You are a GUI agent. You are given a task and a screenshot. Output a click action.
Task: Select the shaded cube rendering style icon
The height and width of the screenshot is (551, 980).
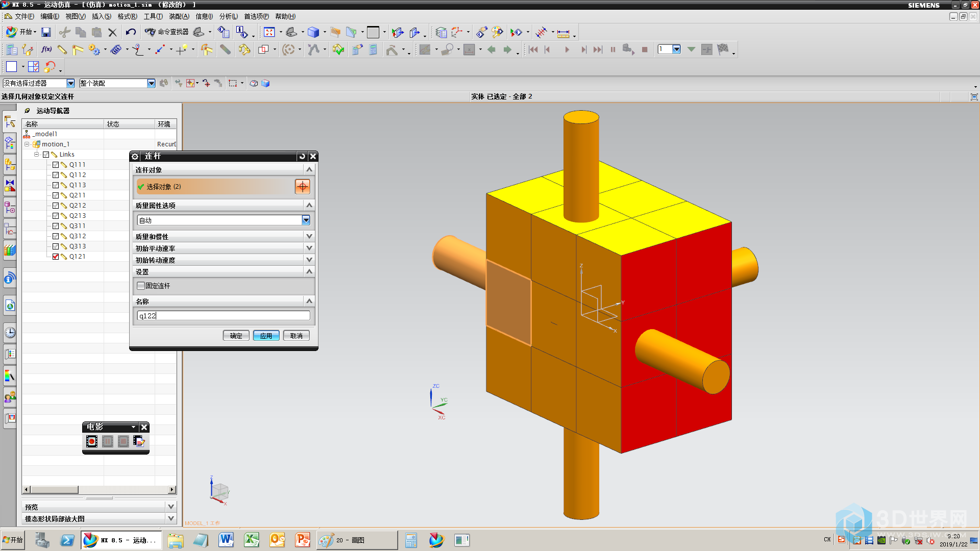tap(313, 32)
